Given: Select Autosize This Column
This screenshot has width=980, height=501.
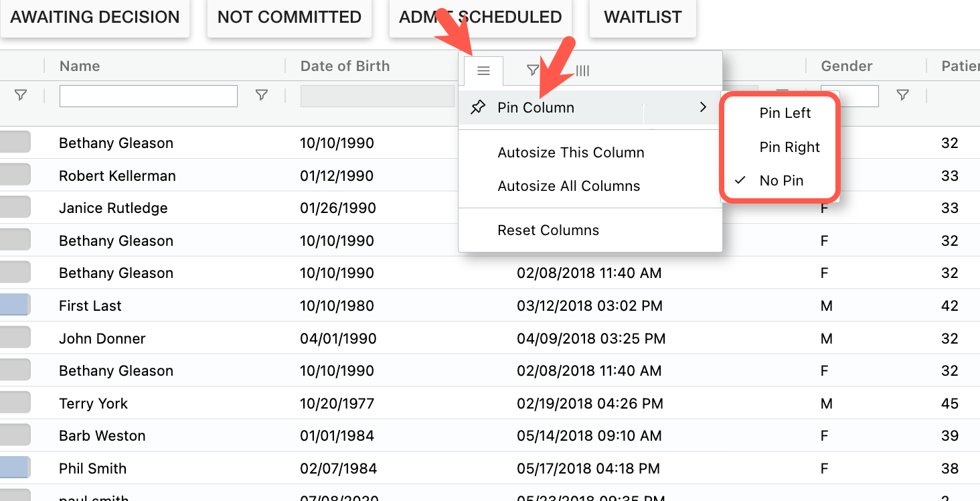Looking at the screenshot, I should [570, 153].
